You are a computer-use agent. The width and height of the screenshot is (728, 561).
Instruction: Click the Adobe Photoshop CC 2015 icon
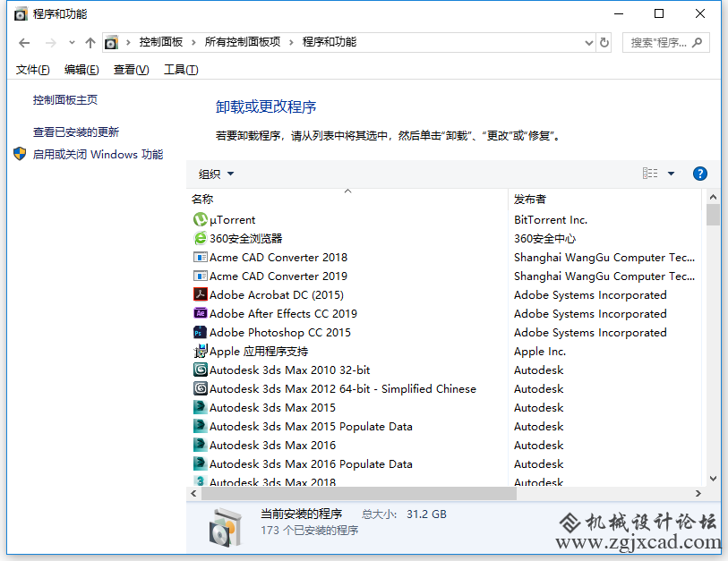tap(200, 332)
